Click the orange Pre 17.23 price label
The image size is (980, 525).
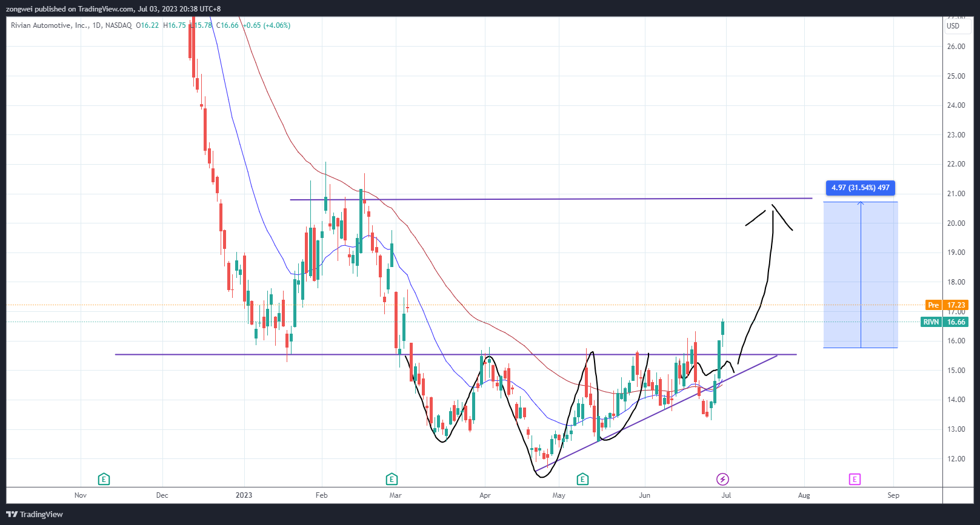(947, 305)
